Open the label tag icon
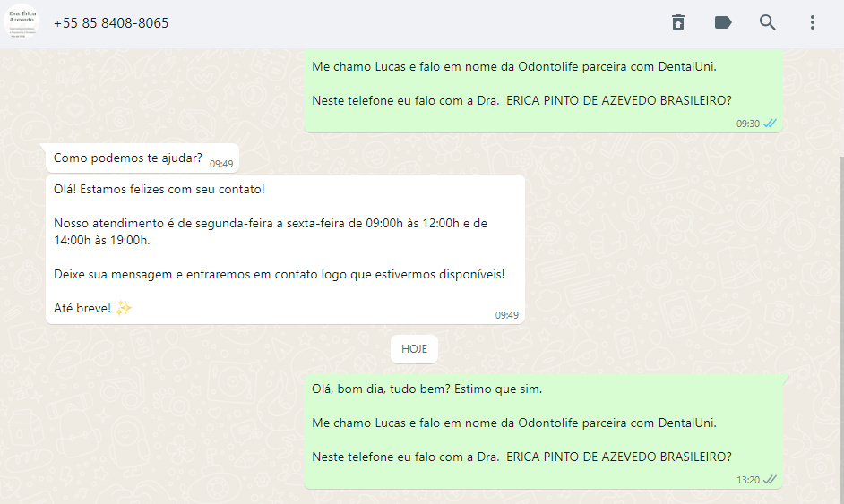Image resolution: width=844 pixels, height=504 pixels. (722, 22)
